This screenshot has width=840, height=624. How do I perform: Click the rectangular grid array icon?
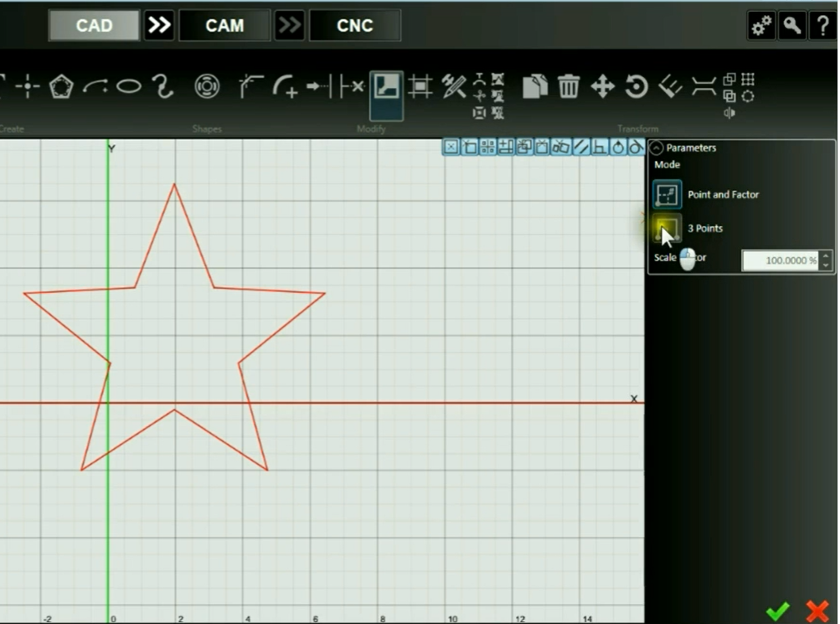(748, 80)
